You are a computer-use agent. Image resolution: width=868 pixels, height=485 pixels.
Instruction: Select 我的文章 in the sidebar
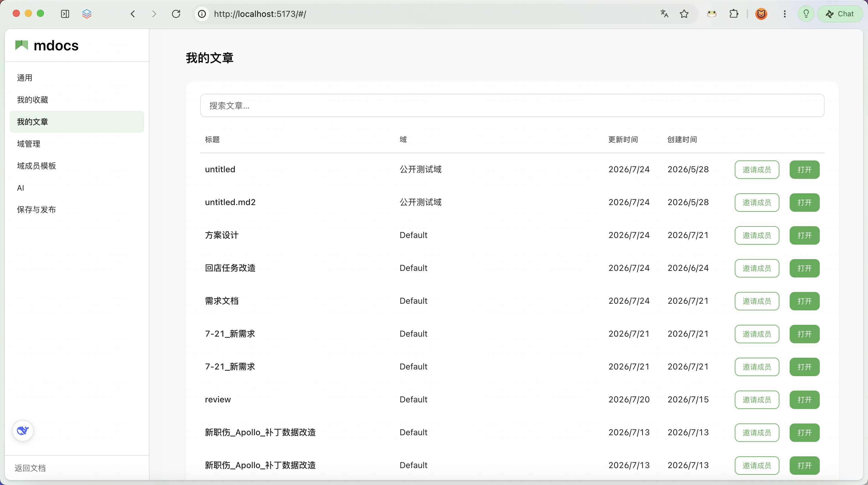click(77, 122)
